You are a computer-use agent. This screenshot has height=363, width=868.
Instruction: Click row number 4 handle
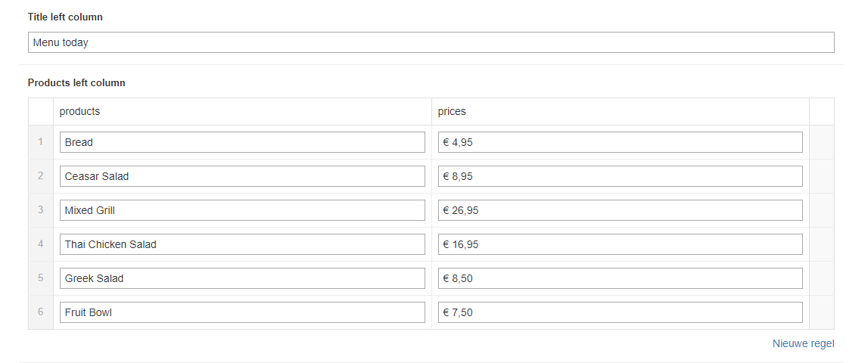pyautogui.click(x=41, y=244)
